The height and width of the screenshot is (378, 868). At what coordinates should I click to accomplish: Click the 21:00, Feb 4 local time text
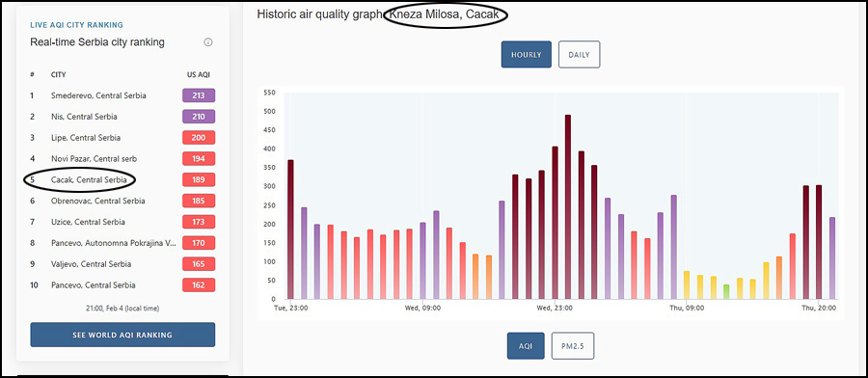coord(122,308)
